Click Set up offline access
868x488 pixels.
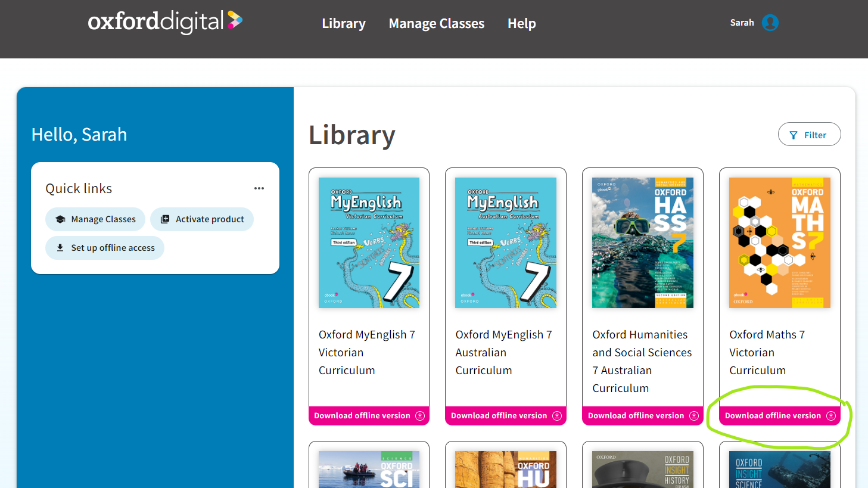tap(105, 248)
